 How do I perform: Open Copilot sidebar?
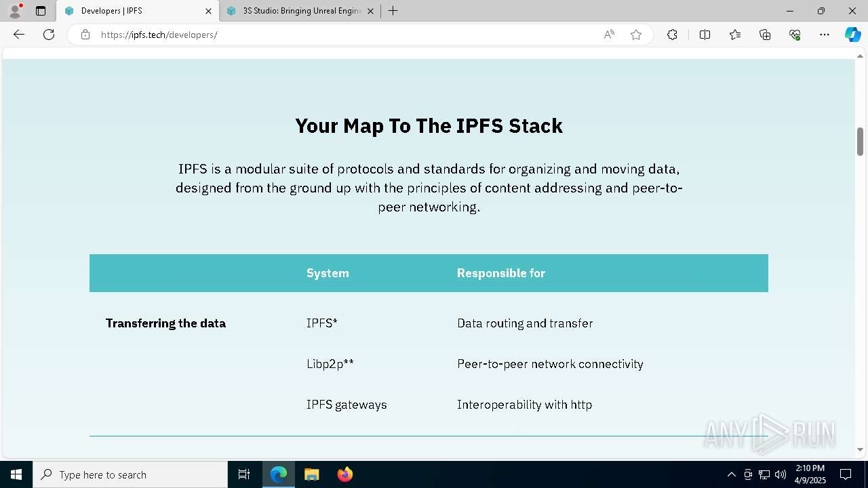[x=852, y=35]
